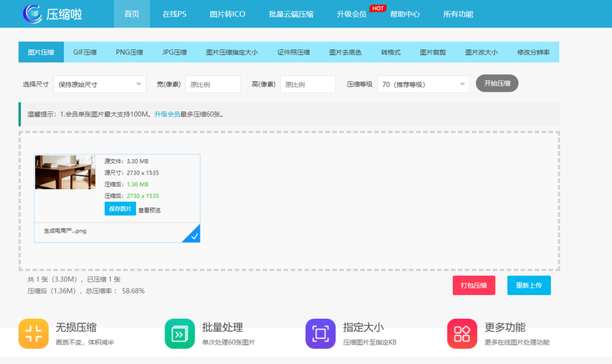Click the green 1.36 MB compressed size
The width and height of the screenshot is (612, 364).
pyautogui.click(x=138, y=184)
